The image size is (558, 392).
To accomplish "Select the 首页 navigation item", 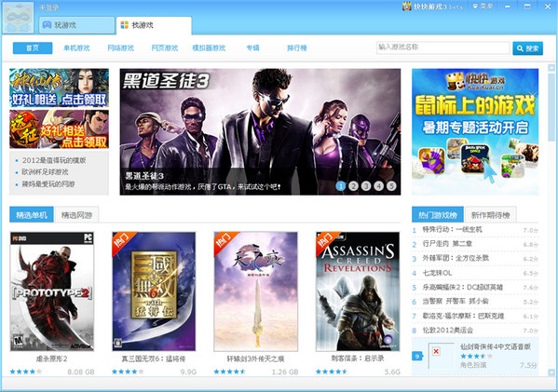I will (x=33, y=48).
